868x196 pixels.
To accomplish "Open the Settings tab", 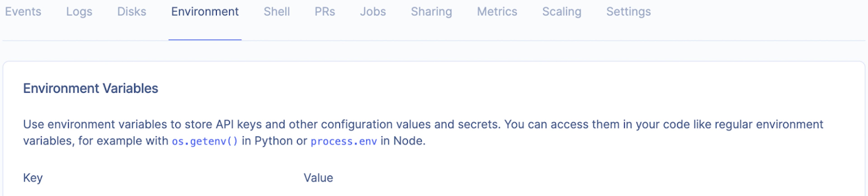I will point(628,12).
